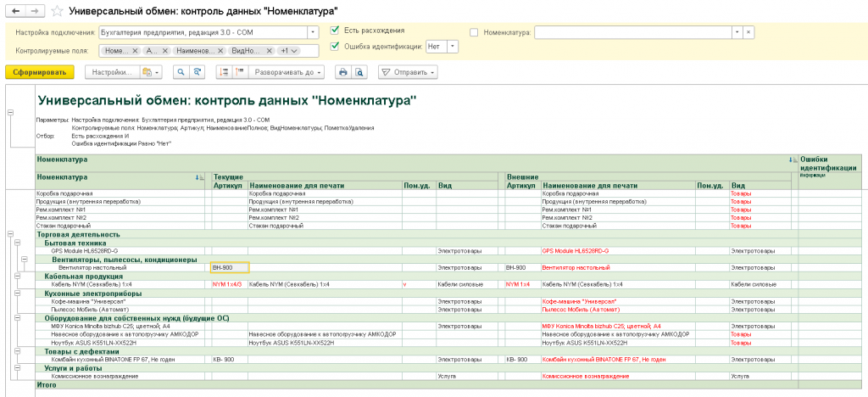
Task: Toggle the Ошибка идентификации checkbox
Action: tap(334, 47)
